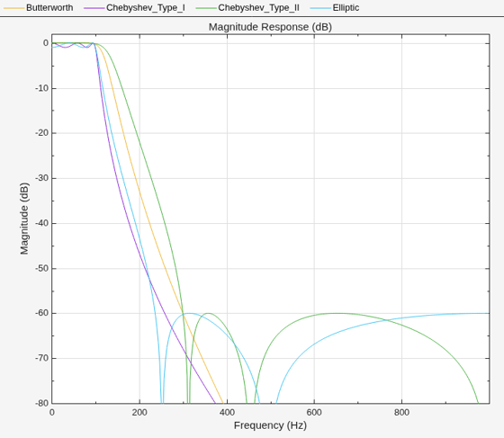Click the light blue Elliptic legend line swatch
Viewport: 504px width, 438px height.
pyautogui.click(x=320, y=8)
